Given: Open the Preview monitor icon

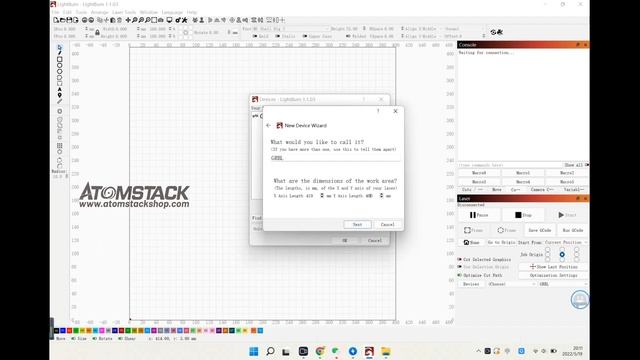Looking at the screenshot, I should click(169, 20).
